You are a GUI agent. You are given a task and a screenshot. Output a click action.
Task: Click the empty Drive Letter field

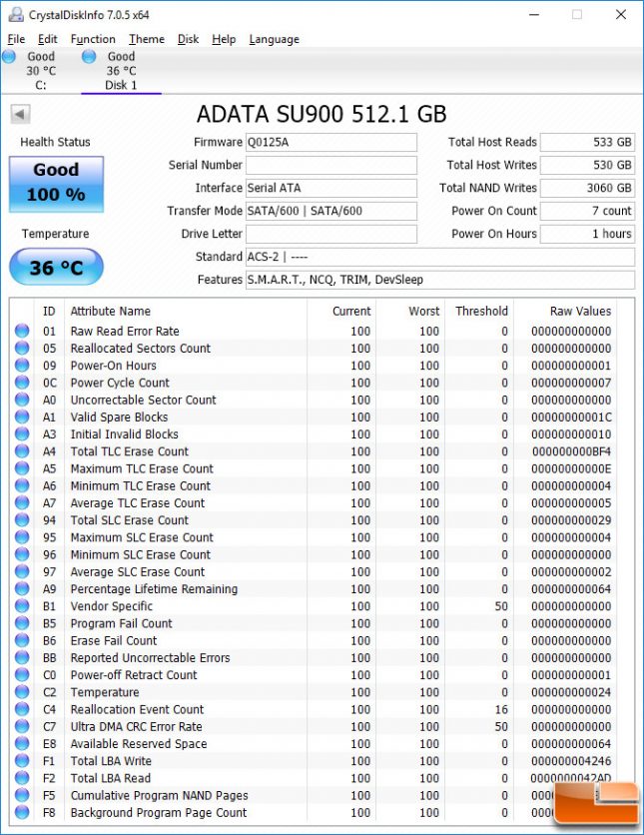pos(331,234)
